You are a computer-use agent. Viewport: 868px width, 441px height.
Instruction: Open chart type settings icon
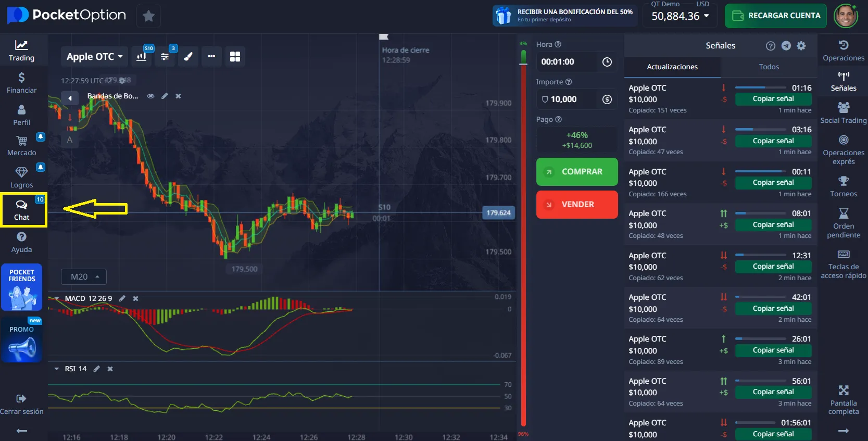142,56
